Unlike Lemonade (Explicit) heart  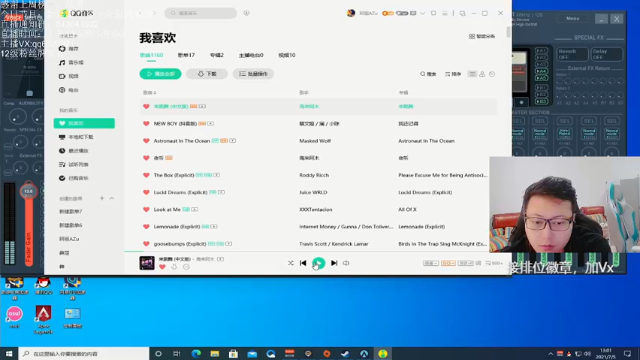pos(146,227)
